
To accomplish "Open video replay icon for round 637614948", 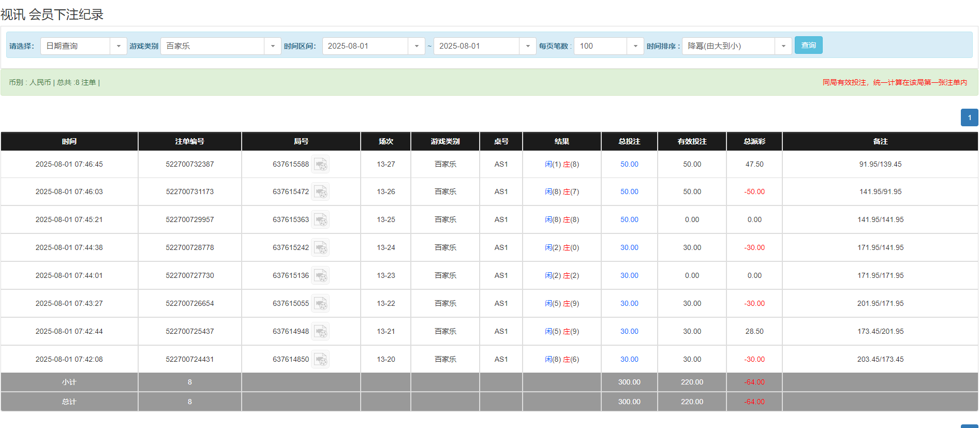I will tap(320, 332).
